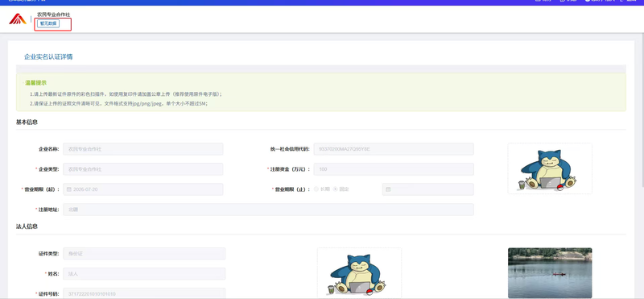This screenshot has width=644, height=299.
Task: Click the 统一社会信用代码 input field
Action: pos(394,149)
